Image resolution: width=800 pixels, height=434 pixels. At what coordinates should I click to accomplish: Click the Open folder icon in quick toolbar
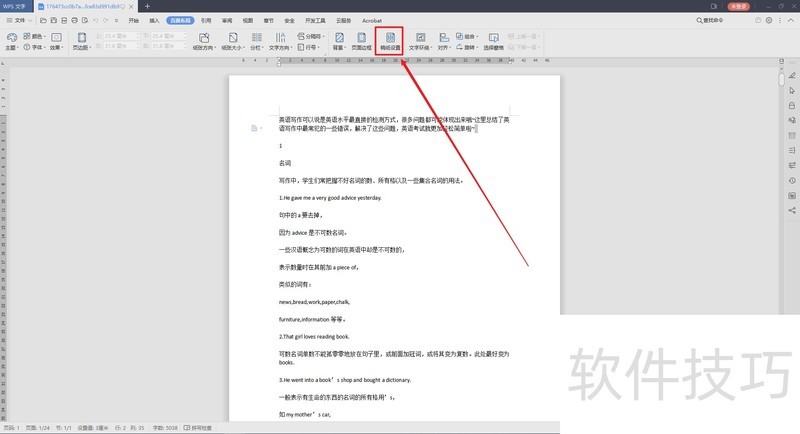(43, 20)
